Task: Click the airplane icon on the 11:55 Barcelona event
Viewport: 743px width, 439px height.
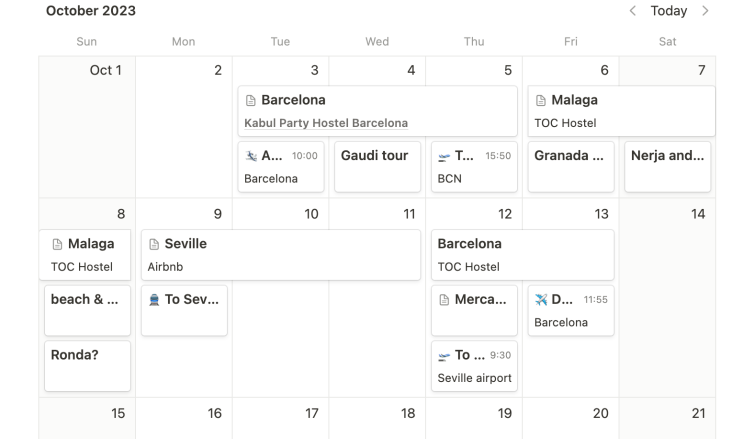Action: (x=541, y=300)
